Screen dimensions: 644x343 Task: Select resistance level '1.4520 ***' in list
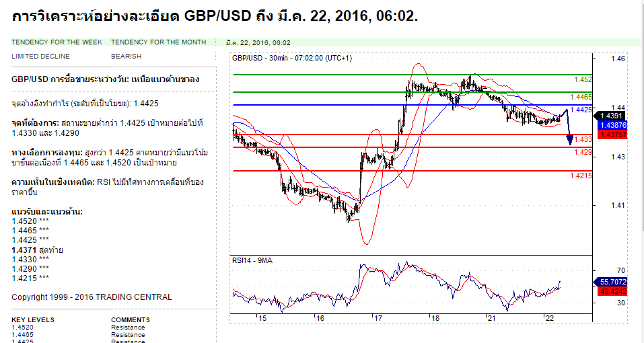tap(30, 221)
